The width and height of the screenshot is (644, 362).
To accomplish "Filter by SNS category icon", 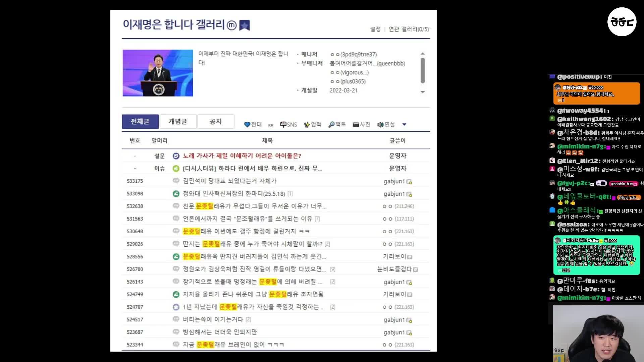I will pyautogui.click(x=288, y=124).
